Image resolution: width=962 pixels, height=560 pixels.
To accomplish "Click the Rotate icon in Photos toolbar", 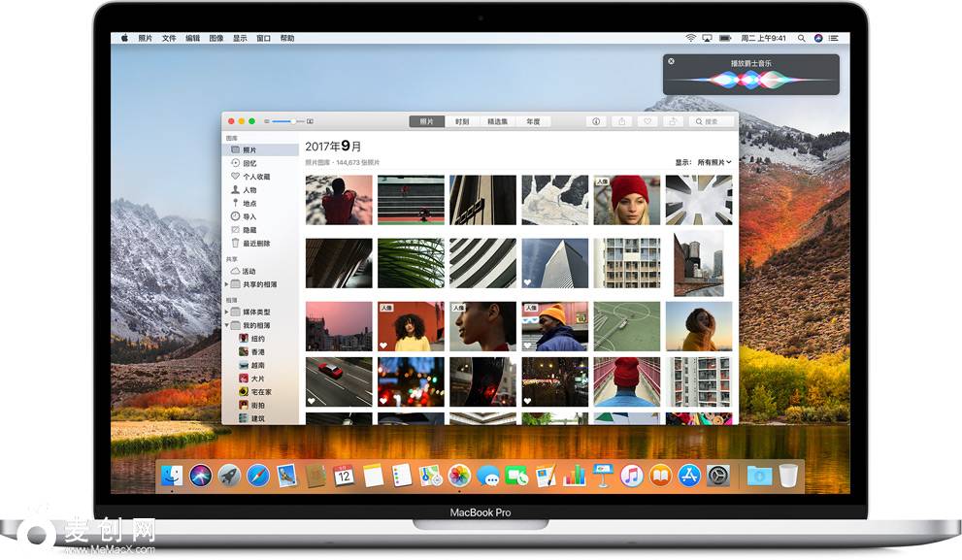I will (x=671, y=121).
